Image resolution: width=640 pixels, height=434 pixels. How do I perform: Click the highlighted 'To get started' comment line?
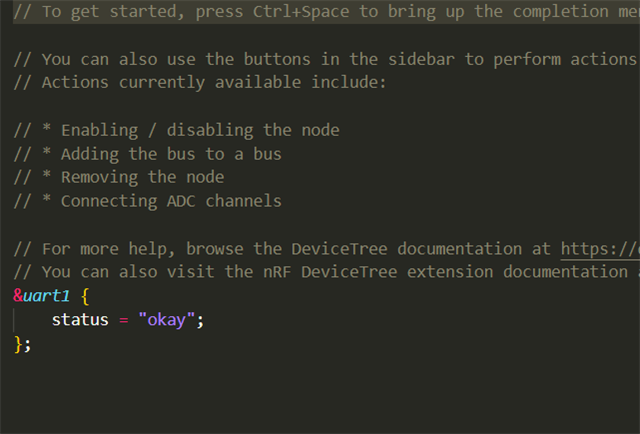pyautogui.click(x=327, y=11)
